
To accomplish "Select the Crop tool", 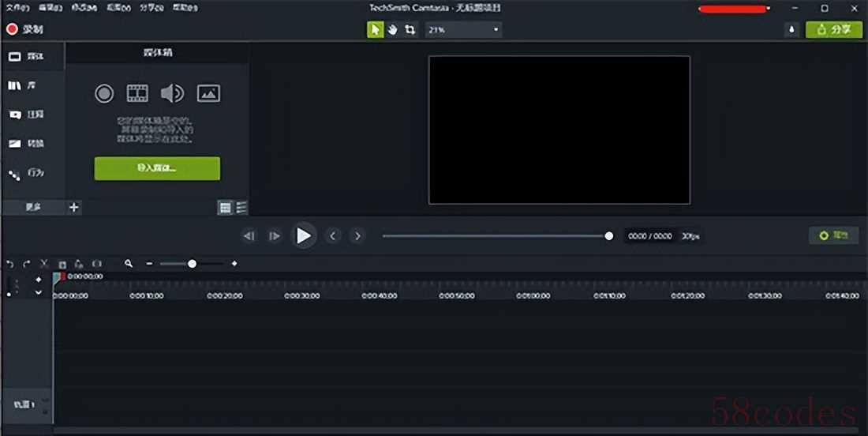I will pos(410,29).
